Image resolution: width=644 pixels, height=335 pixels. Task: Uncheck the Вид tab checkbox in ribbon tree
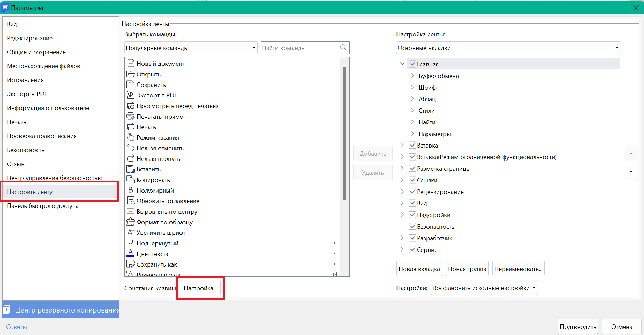413,203
